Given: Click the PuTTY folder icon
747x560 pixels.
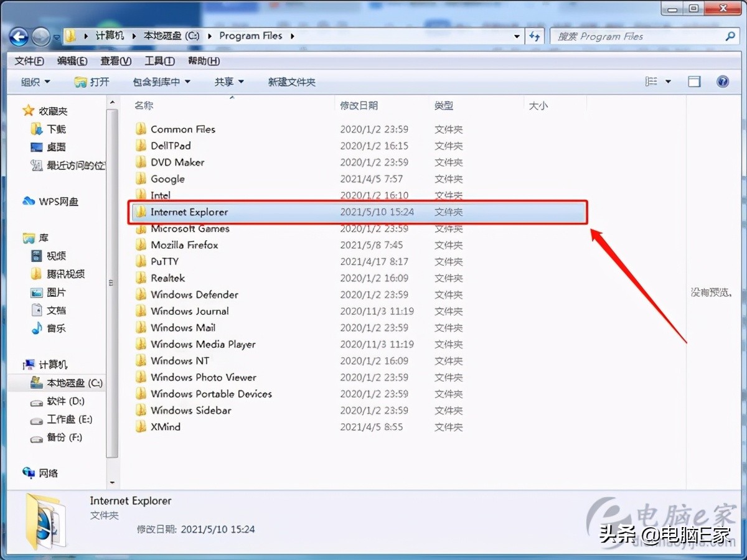Looking at the screenshot, I should (x=141, y=261).
